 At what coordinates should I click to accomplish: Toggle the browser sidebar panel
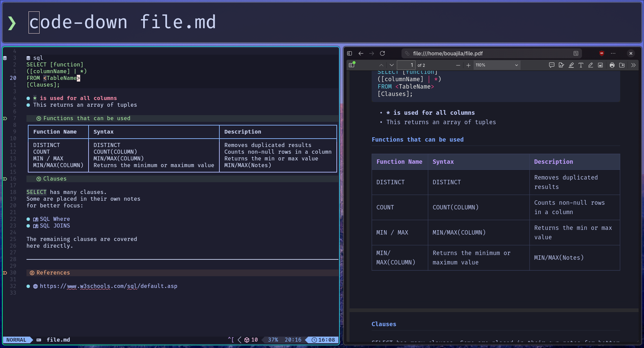350,53
